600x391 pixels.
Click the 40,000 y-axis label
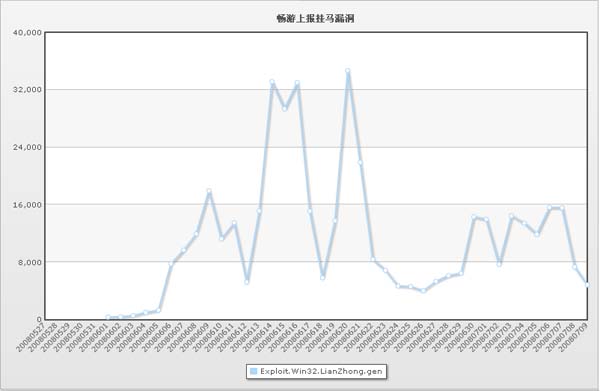[x=27, y=33]
